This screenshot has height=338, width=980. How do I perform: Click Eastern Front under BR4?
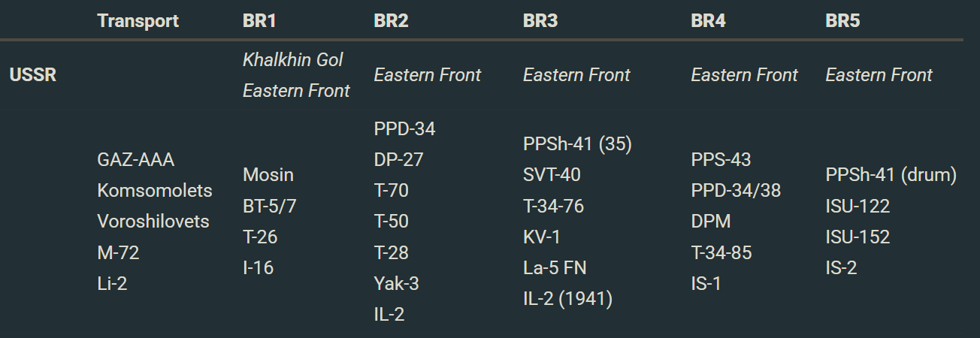[744, 75]
